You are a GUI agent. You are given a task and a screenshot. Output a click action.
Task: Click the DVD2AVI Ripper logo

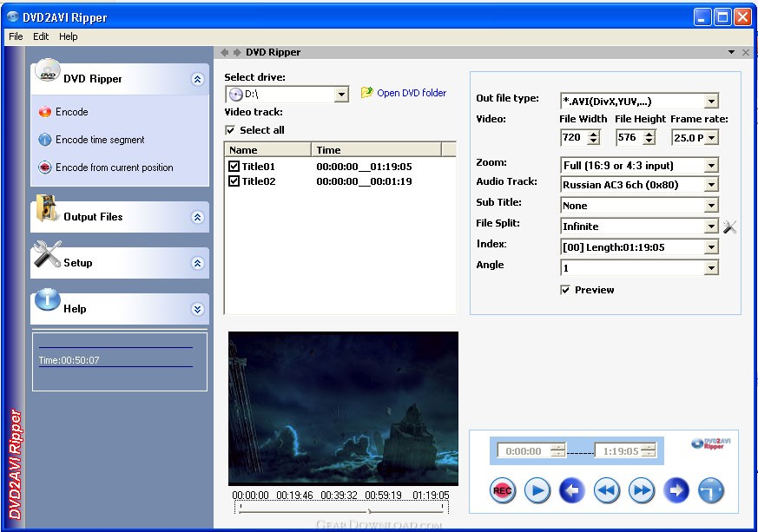[x=710, y=443]
